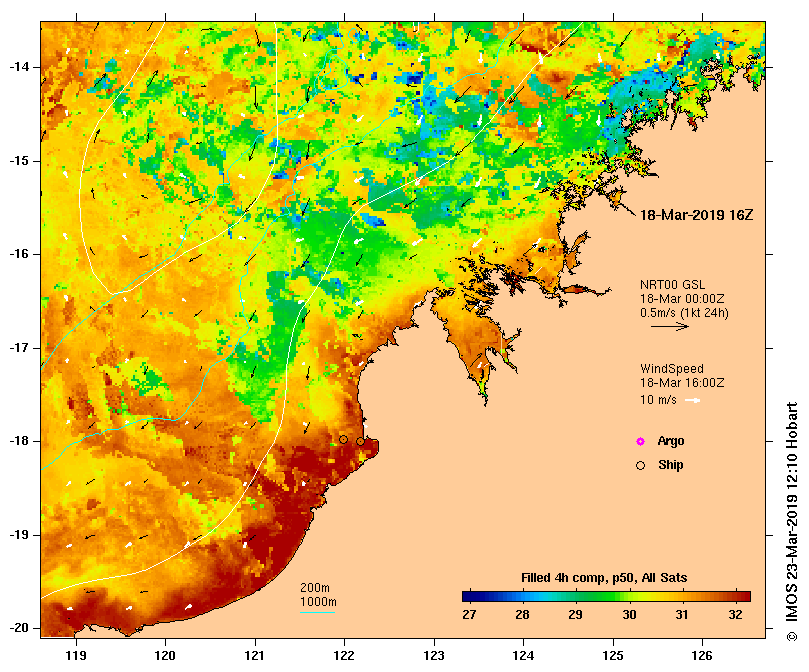This screenshot has height=672, width=809.
Task: Click the Ship circle symbol in legend
Action: [x=640, y=466]
